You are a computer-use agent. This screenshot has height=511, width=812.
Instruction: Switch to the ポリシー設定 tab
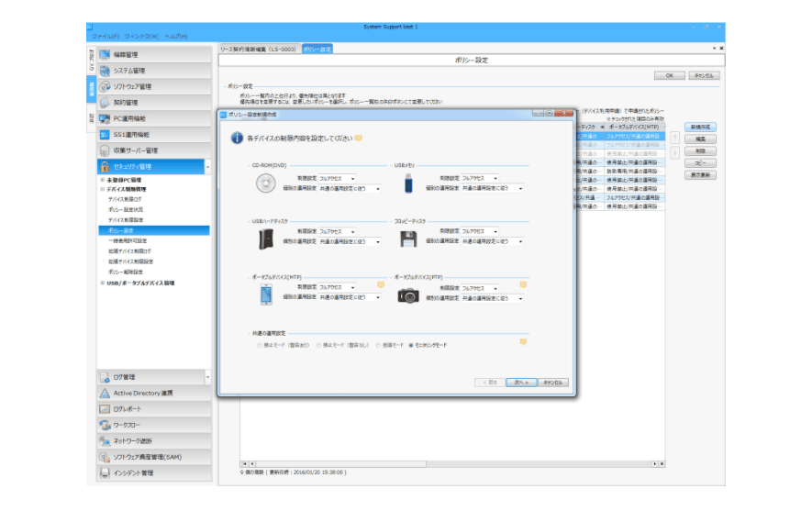pyautogui.click(x=317, y=50)
